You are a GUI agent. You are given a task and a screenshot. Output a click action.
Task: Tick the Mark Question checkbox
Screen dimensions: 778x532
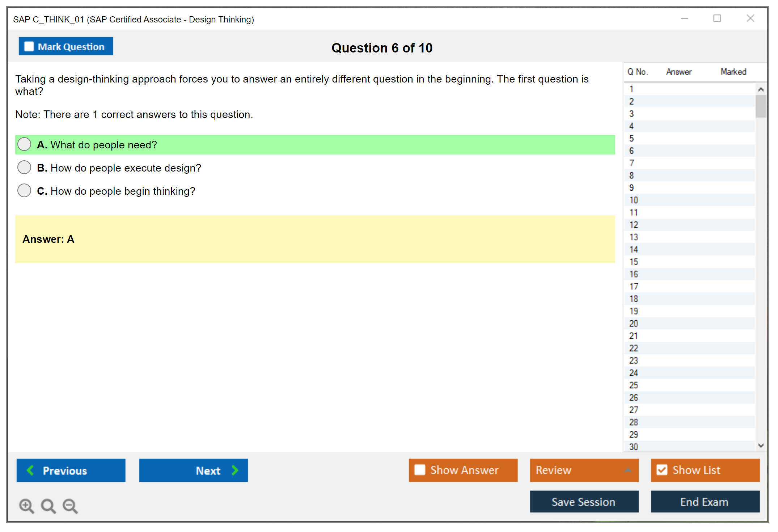[29, 47]
